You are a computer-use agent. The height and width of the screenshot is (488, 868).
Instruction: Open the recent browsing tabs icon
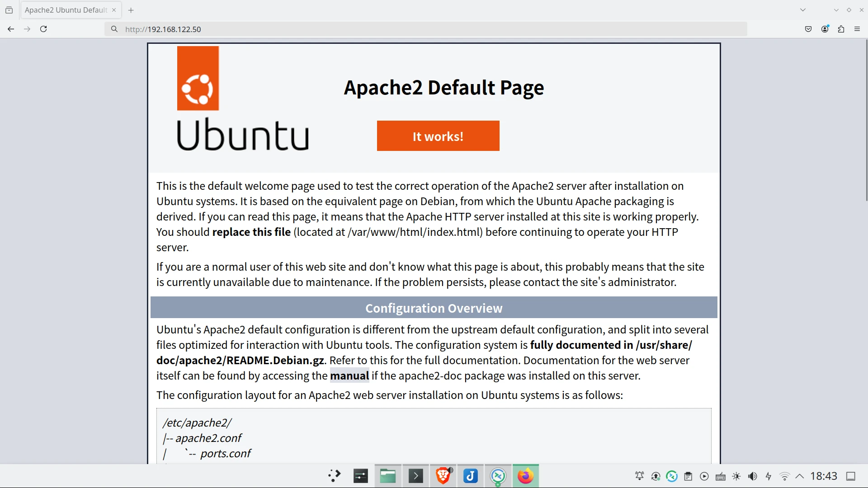(x=9, y=10)
